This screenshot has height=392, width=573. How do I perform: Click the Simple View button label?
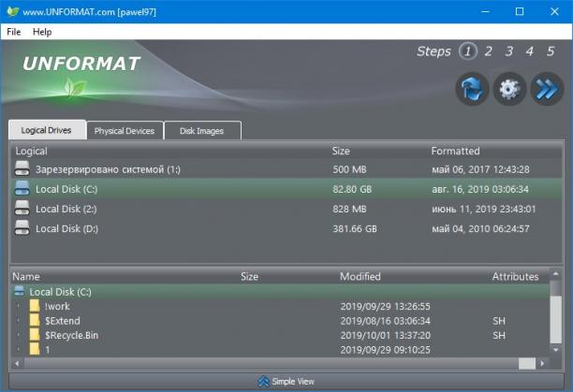click(293, 382)
